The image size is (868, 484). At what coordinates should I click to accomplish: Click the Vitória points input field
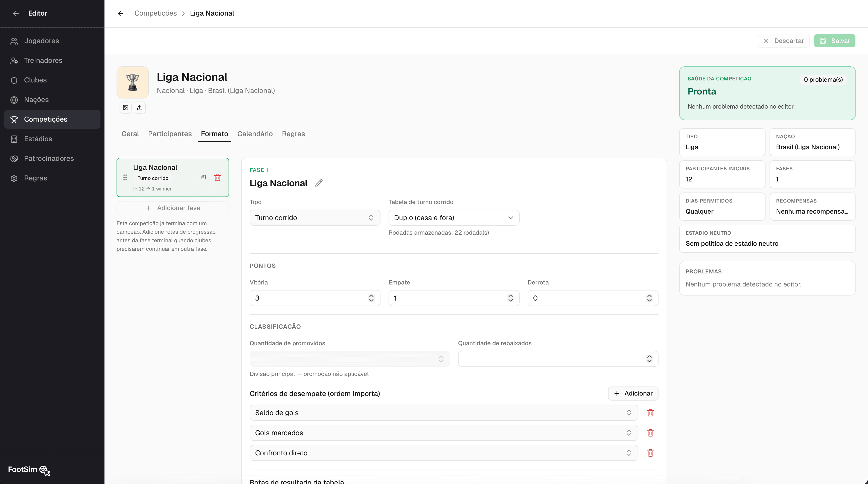(x=315, y=298)
